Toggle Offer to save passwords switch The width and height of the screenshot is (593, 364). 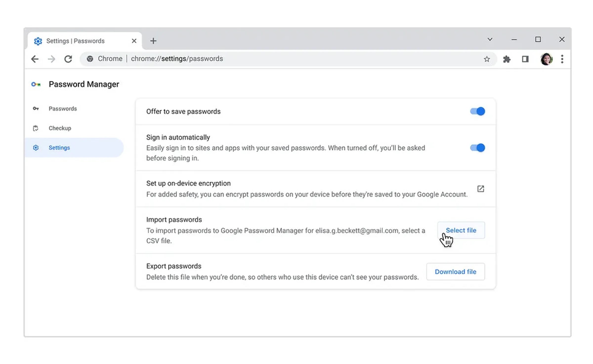click(477, 111)
